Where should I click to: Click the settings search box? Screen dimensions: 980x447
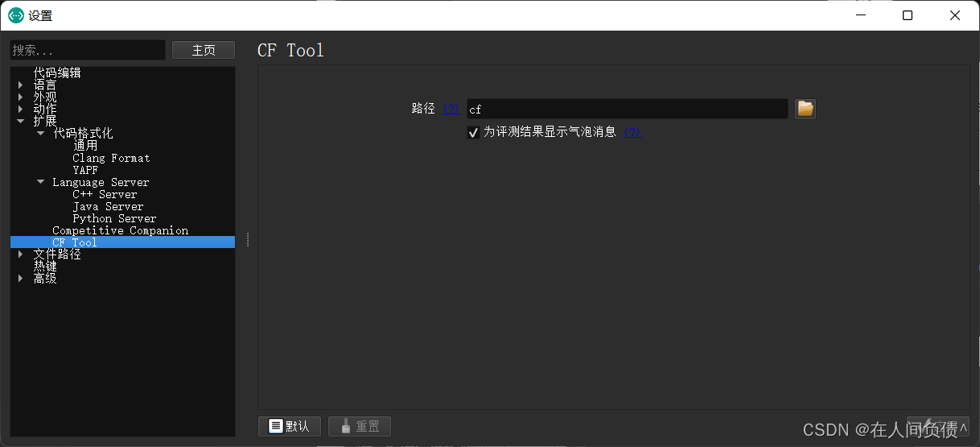pos(88,50)
